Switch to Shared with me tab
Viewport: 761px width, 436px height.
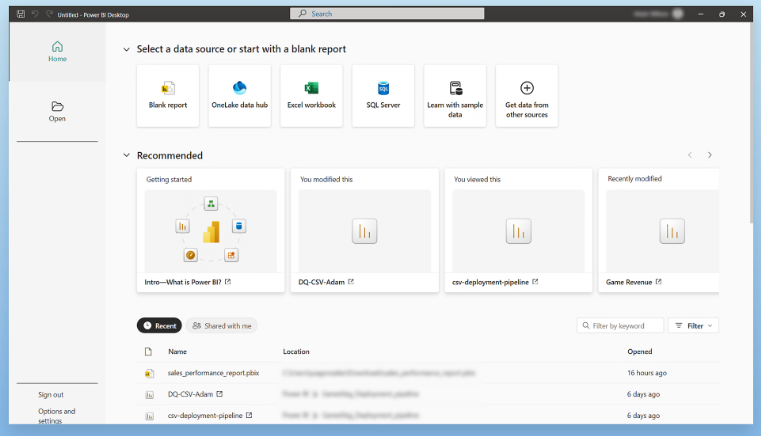pos(222,326)
